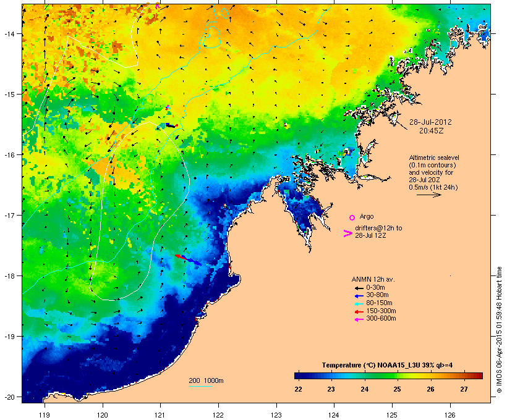Click the '150-300m' depth label
This screenshot has width=507, height=420.
(x=381, y=311)
